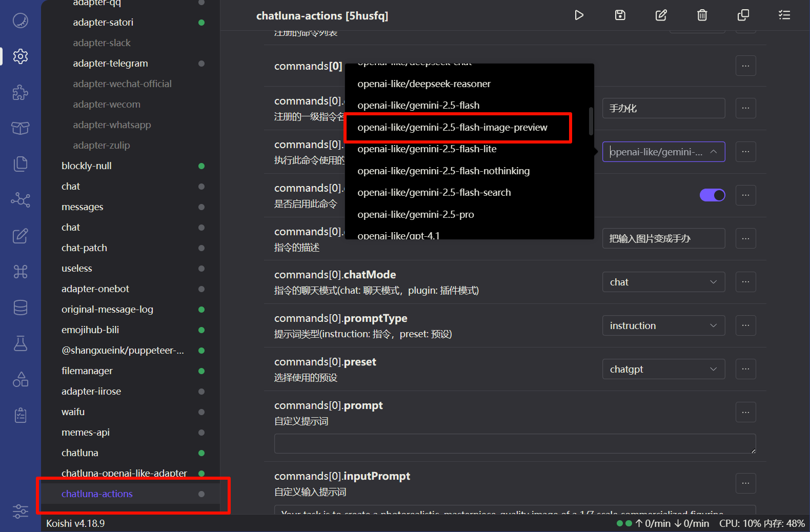810x532 pixels.
Task: Choose openai-like/gemini-2.5-pro from the list
Action: click(x=416, y=215)
